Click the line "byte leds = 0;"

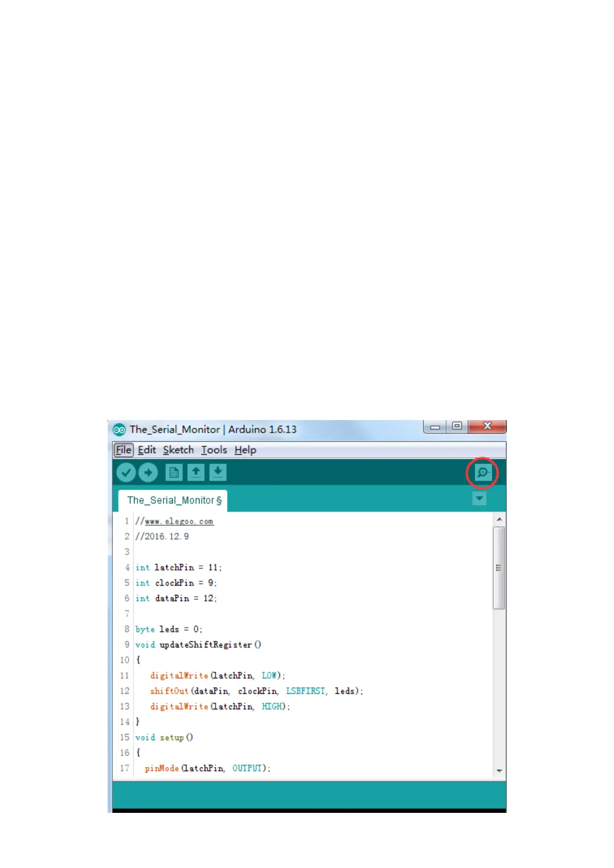[169, 629]
